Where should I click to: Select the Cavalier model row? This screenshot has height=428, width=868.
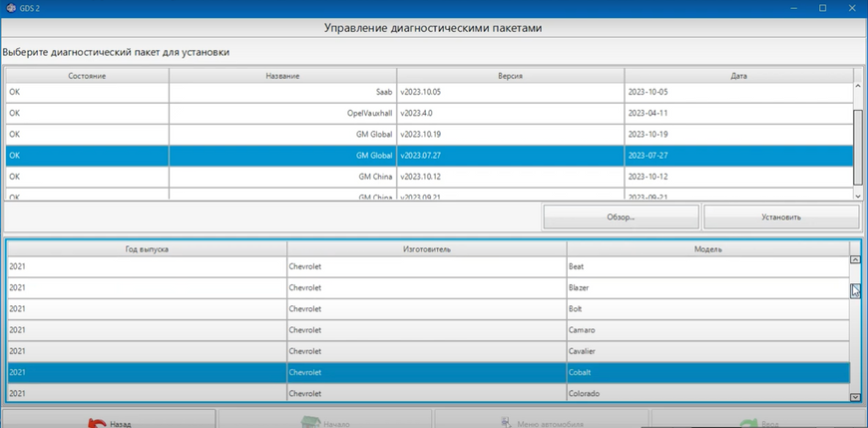tap(428, 351)
